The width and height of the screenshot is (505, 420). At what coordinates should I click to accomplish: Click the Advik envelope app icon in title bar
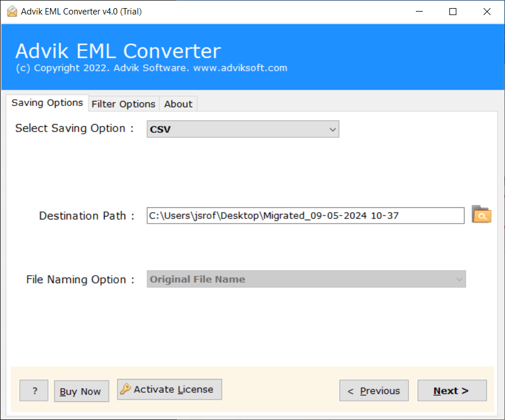tap(12, 11)
